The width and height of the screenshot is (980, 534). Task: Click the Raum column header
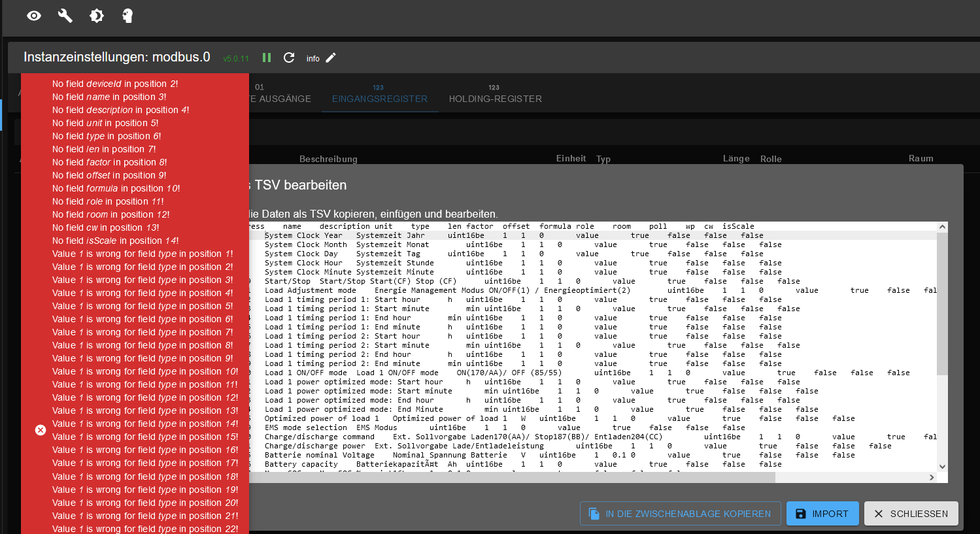pos(921,158)
